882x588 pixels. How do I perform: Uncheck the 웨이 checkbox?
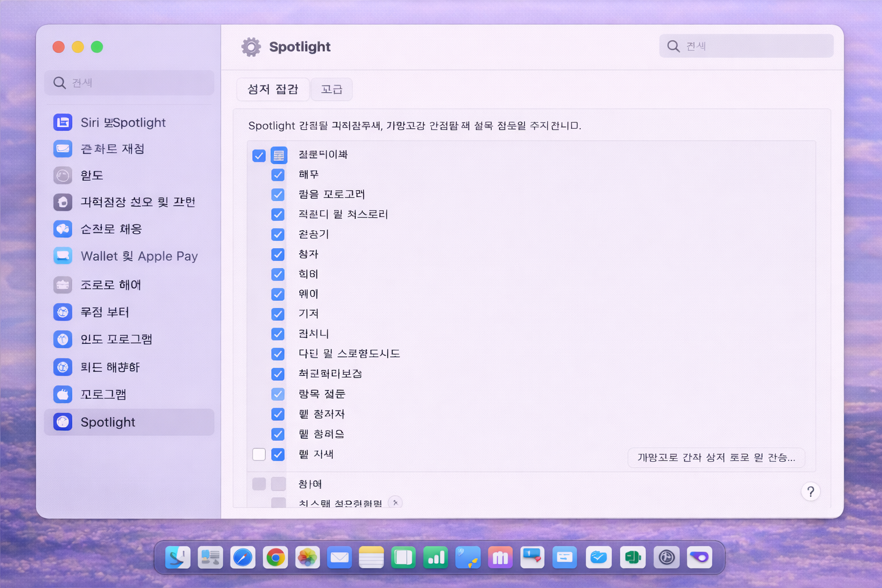point(278,294)
